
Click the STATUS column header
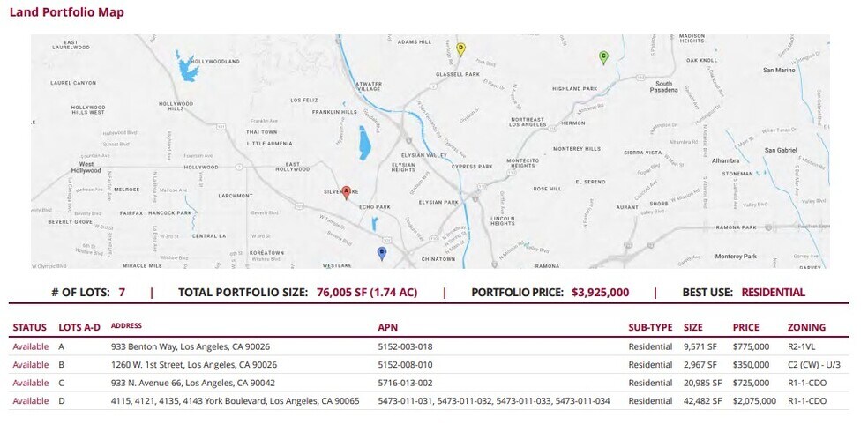pyautogui.click(x=30, y=327)
